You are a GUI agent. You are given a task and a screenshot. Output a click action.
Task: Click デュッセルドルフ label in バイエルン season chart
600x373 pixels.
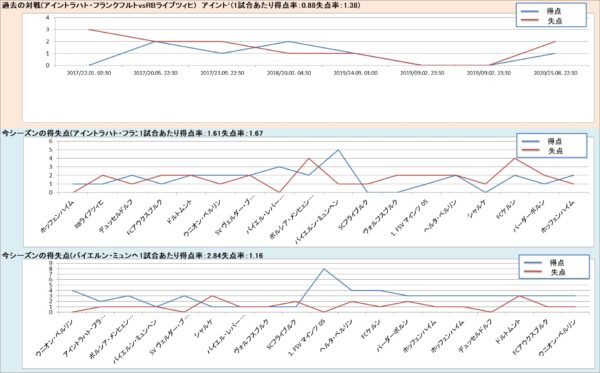click(x=474, y=335)
